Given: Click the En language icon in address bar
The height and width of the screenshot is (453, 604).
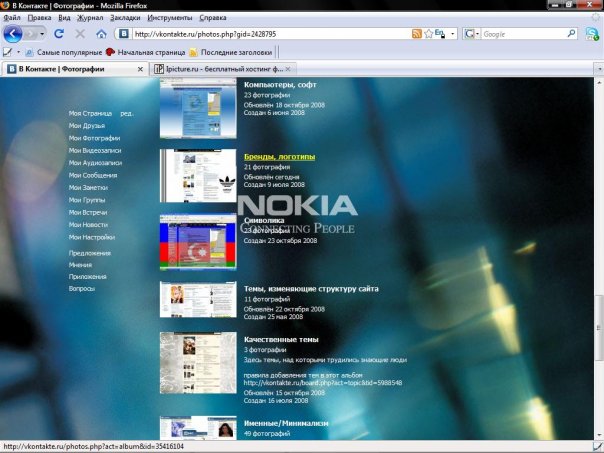Looking at the screenshot, I should click(x=440, y=34).
